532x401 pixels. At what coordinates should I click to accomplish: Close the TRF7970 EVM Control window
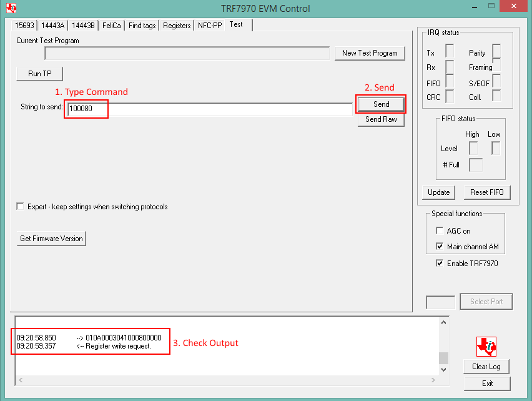tap(514, 6)
